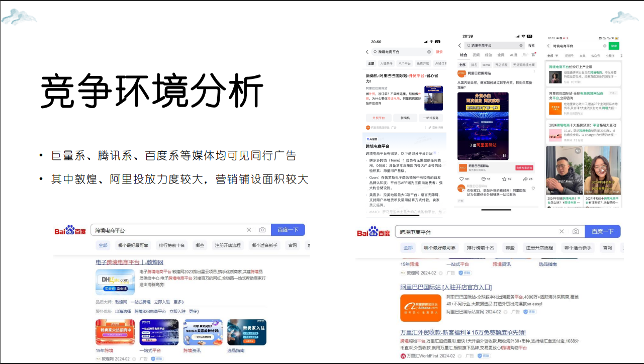Tap clear-query icon in 20:50 phone search bar
Image resolution: width=644 pixels, height=364 pixels.
pyautogui.click(x=429, y=52)
